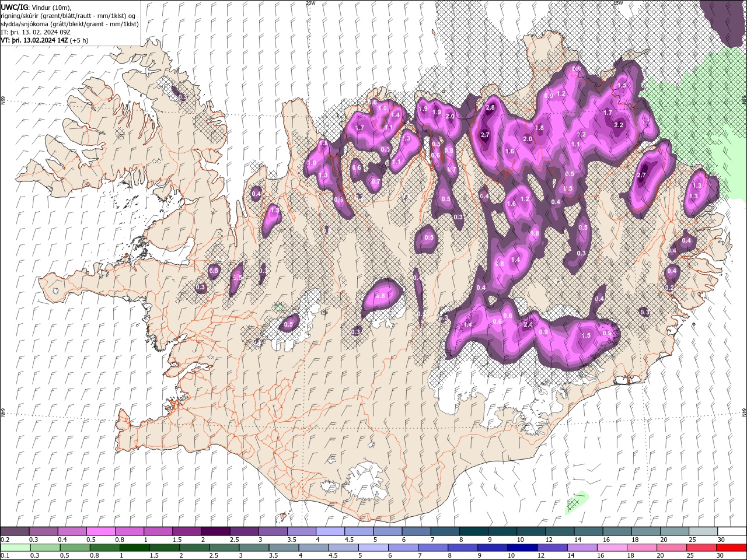Click the "IT: þri. 13. 02. 2024 09Z" line
Image resolution: width=747 pixels, height=560 pixels.
35,32
